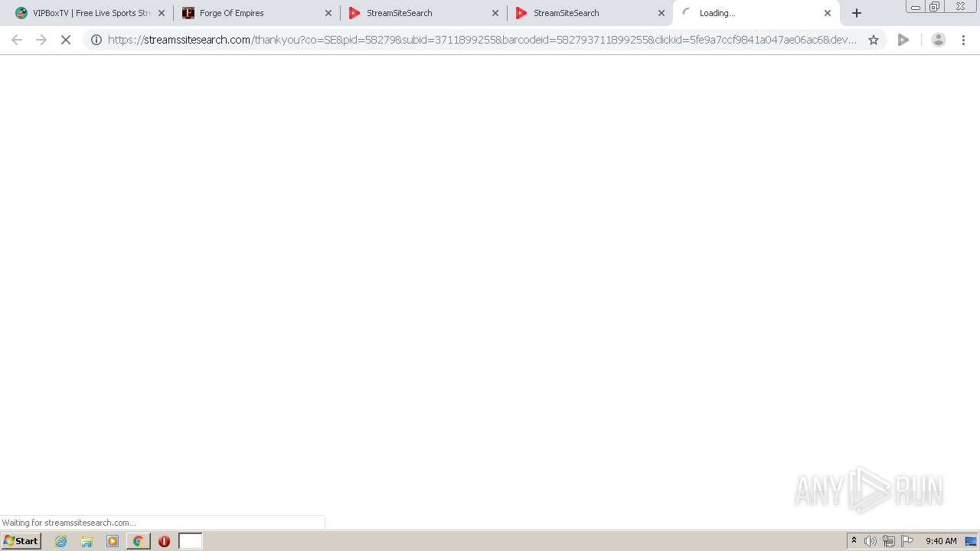The height and width of the screenshot is (551, 980).
Task: Open the Chrome profile avatar
Action: click(939, 40)
